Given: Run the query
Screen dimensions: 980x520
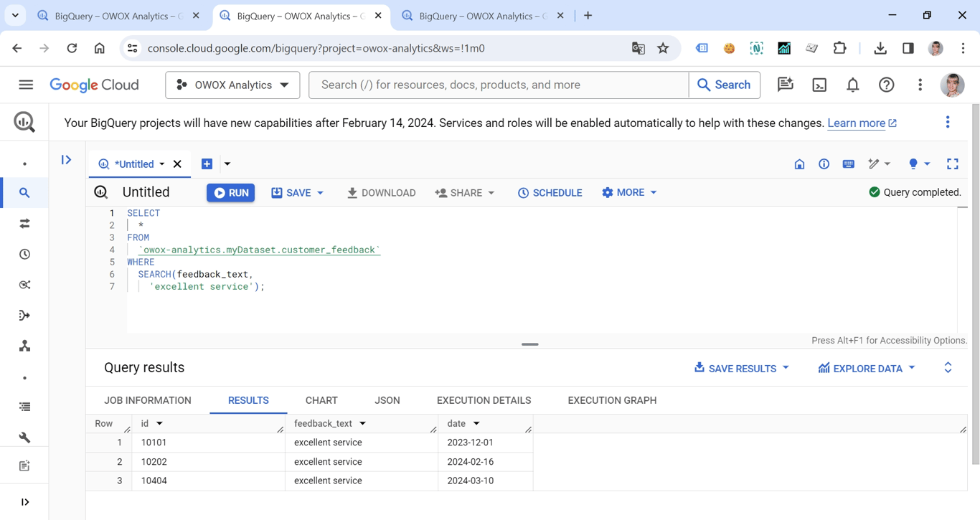Looking at the screenshot, I should [x=231, y=193].
